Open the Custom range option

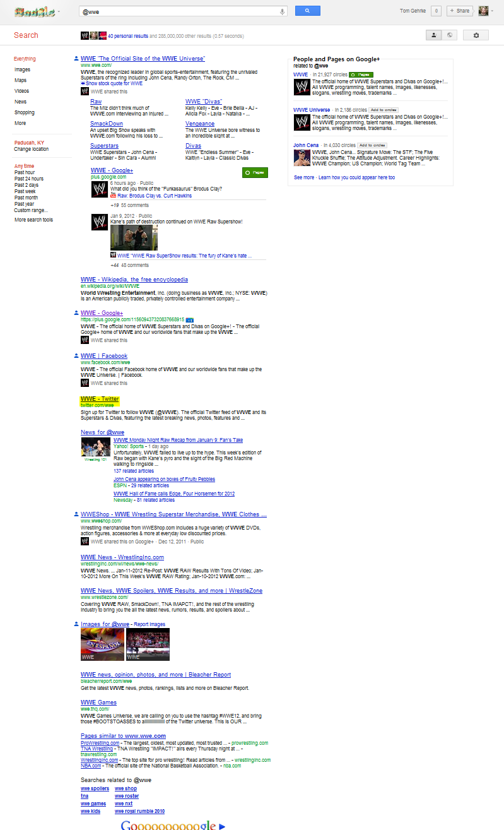click(x=31, y=210)
